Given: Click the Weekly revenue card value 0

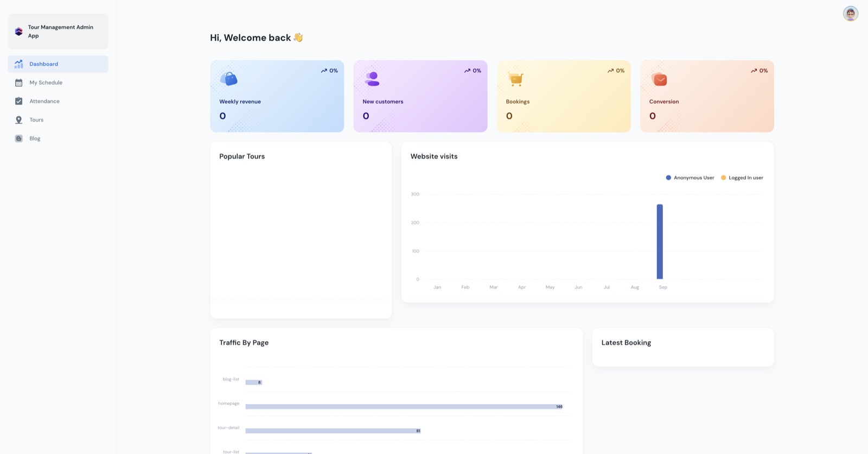Looking at the screenshot, I should click(222, 116).
